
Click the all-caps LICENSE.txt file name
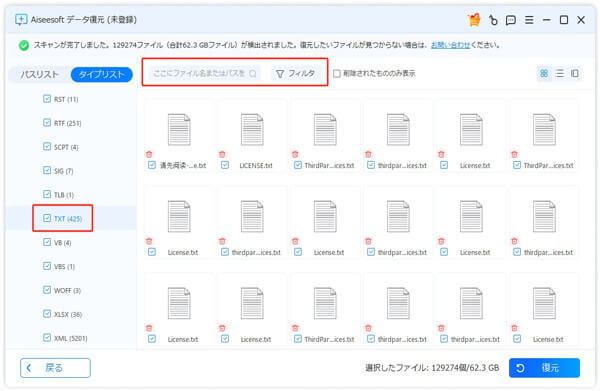(256, 166)
